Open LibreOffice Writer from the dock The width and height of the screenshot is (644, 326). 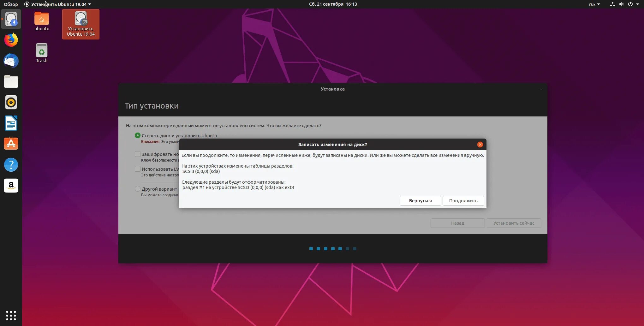(x=11, y=123)
